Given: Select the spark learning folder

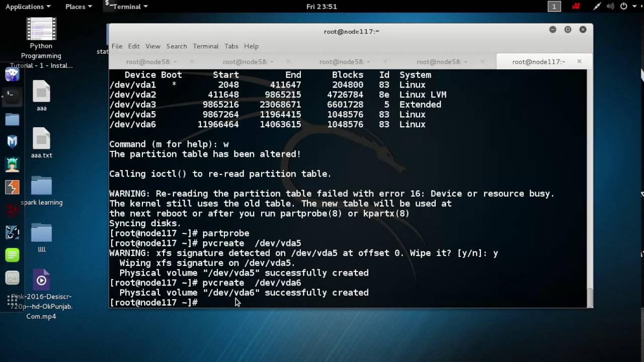Looking at the screenshot, I should pos(41,191).
